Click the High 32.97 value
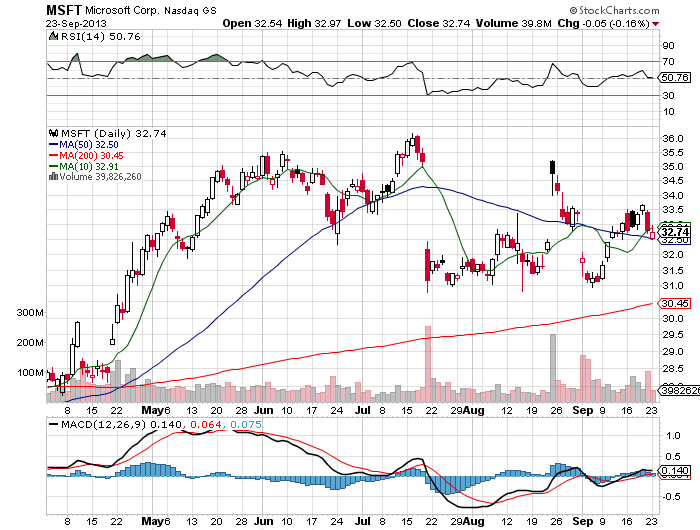The height and width of the screenshot is (530, 700). pos(313,23)
